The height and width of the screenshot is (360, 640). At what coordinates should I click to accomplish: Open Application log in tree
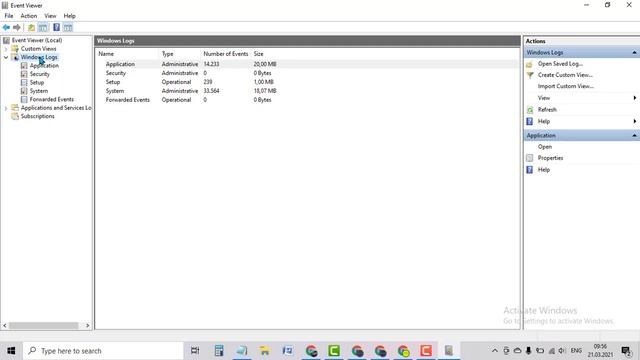(44, 65)
